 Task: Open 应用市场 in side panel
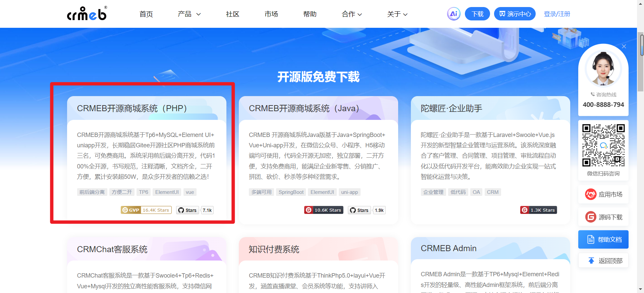[x=603, y=194]
